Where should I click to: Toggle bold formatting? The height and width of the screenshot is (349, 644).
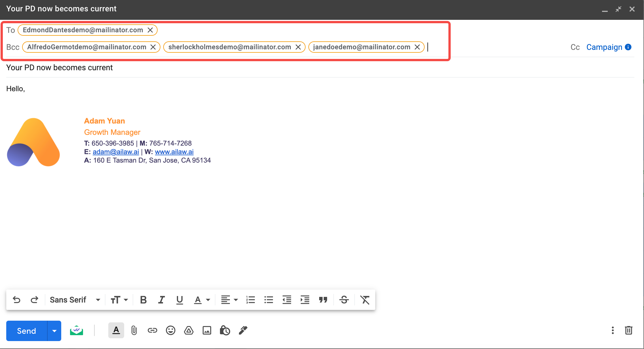143,300
